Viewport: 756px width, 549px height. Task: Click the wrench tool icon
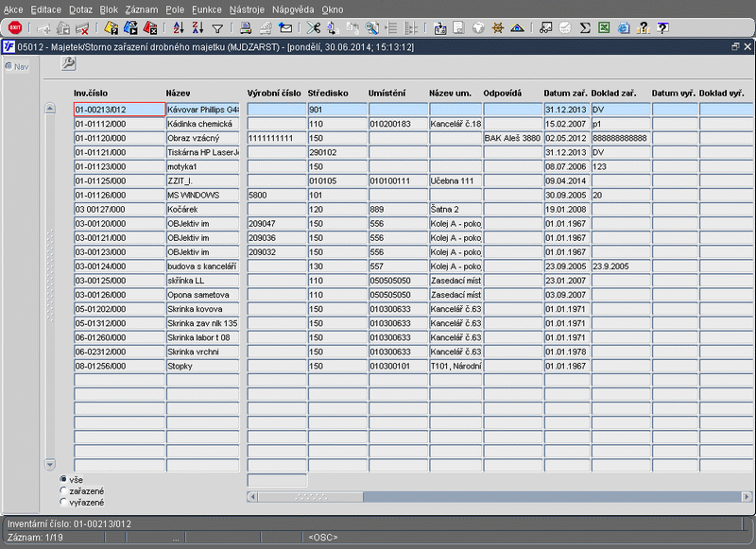pyautogui.click(x=68, y=63)
